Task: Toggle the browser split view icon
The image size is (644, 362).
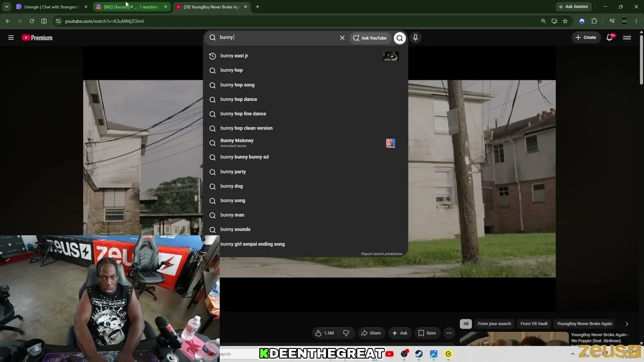Action: 44,21
